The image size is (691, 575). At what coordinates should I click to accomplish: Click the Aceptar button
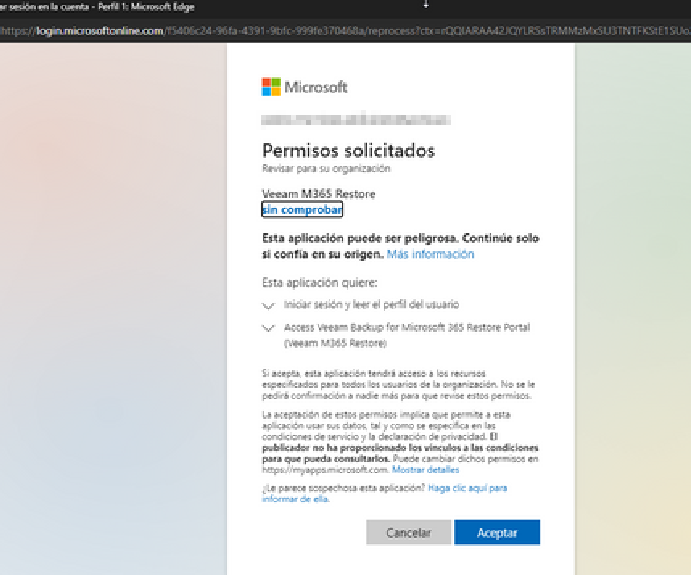(x=497, y=532)
